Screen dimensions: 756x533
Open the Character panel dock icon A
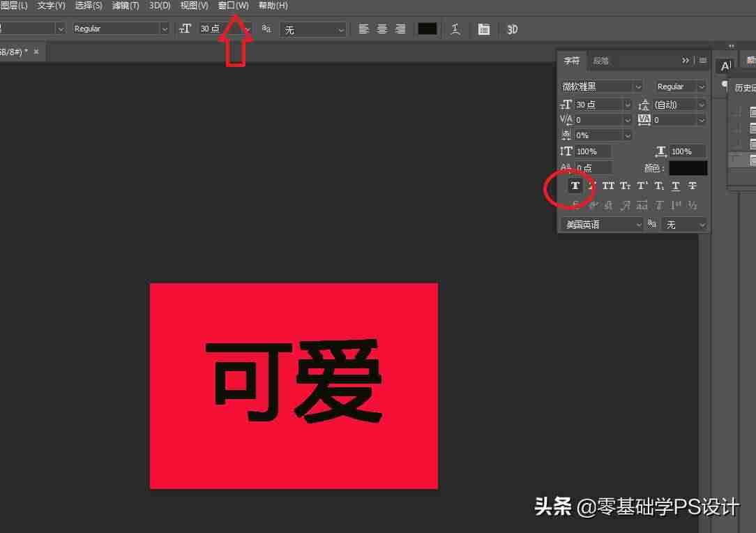(725, 66)
